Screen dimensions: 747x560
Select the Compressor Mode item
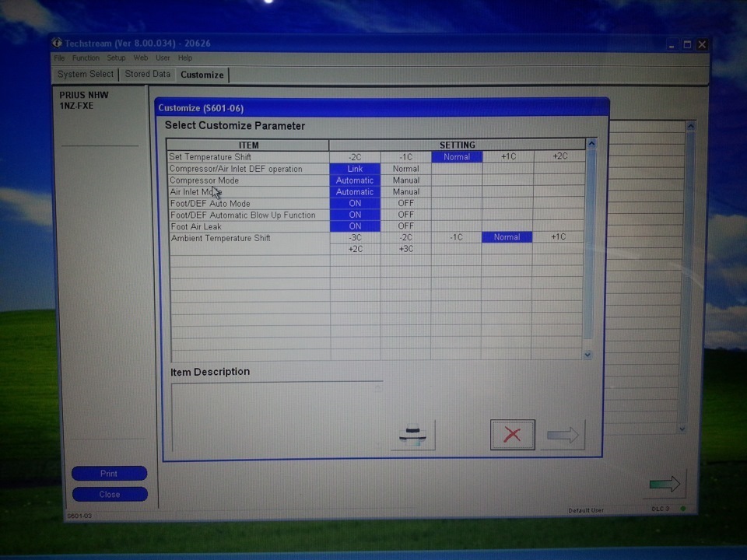(x=249, y=180)
